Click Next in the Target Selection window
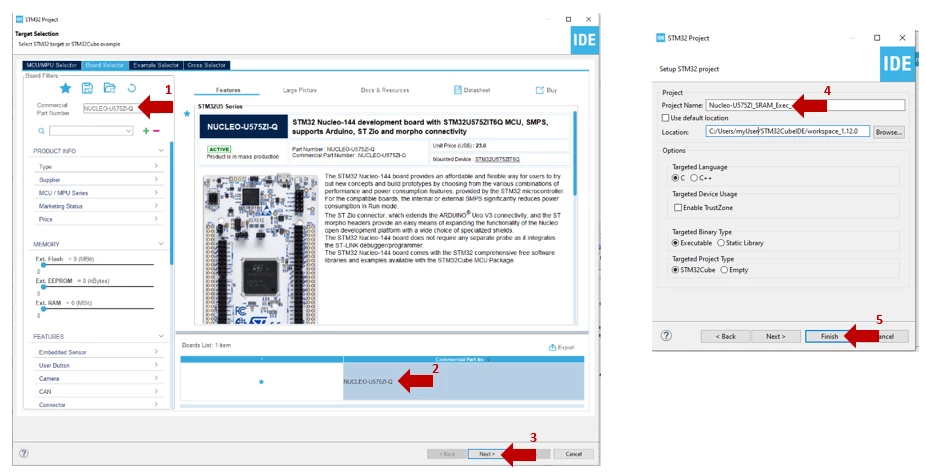This screenshot has height=473, width=926. pyautogui.click(x=485, y=454)
